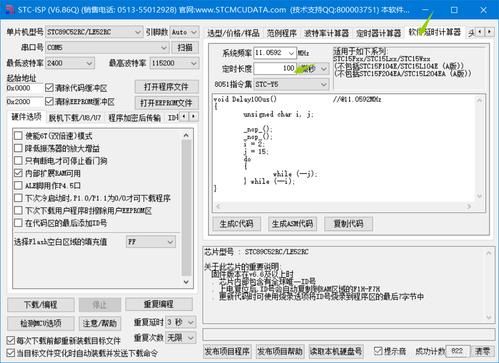The height and width of the screenshot is (363, 499).
Task: Click 读取本机硬盘号 button
Action: (x=336, y=351)
